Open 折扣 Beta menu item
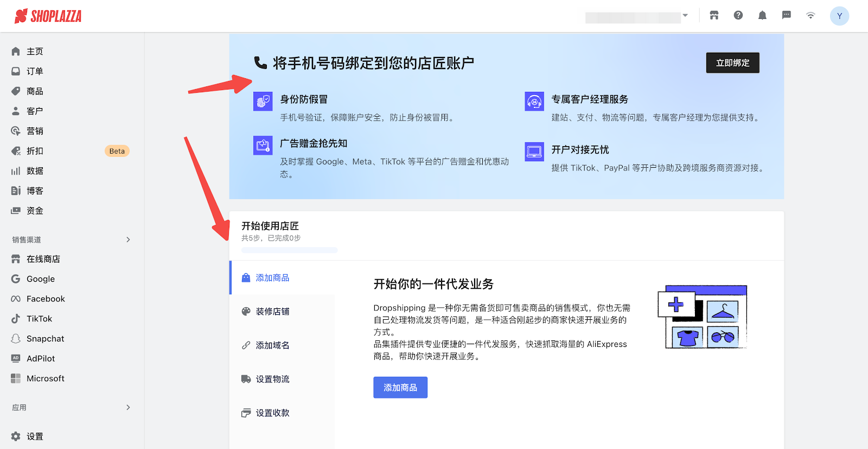Viewport: 868px width, 449px height. coord(35,151)
